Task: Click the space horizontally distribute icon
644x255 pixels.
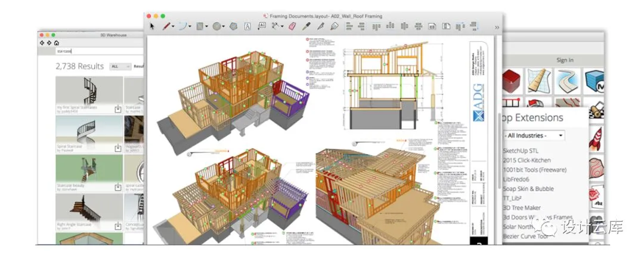Action: 460,26
